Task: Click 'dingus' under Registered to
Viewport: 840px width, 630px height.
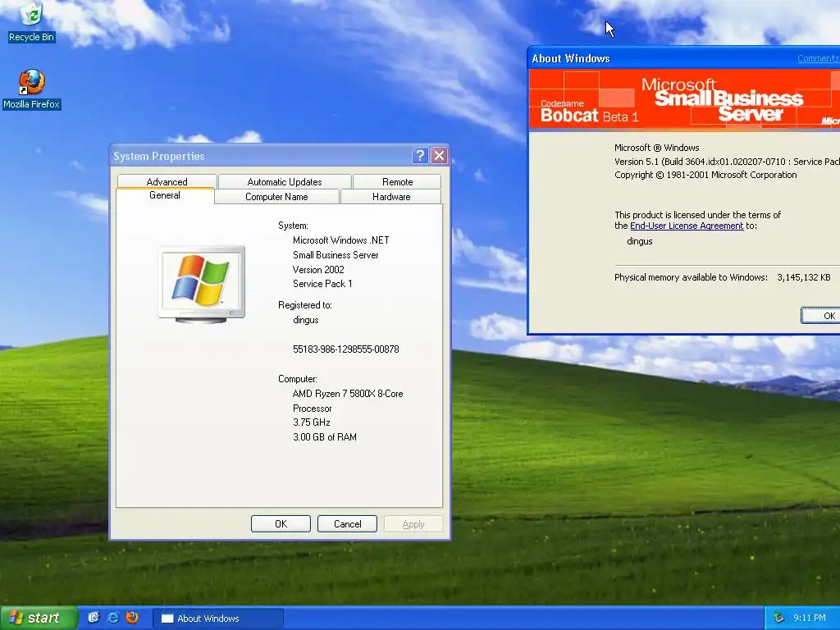Action: pyautogui.click(x=306, y=321)
